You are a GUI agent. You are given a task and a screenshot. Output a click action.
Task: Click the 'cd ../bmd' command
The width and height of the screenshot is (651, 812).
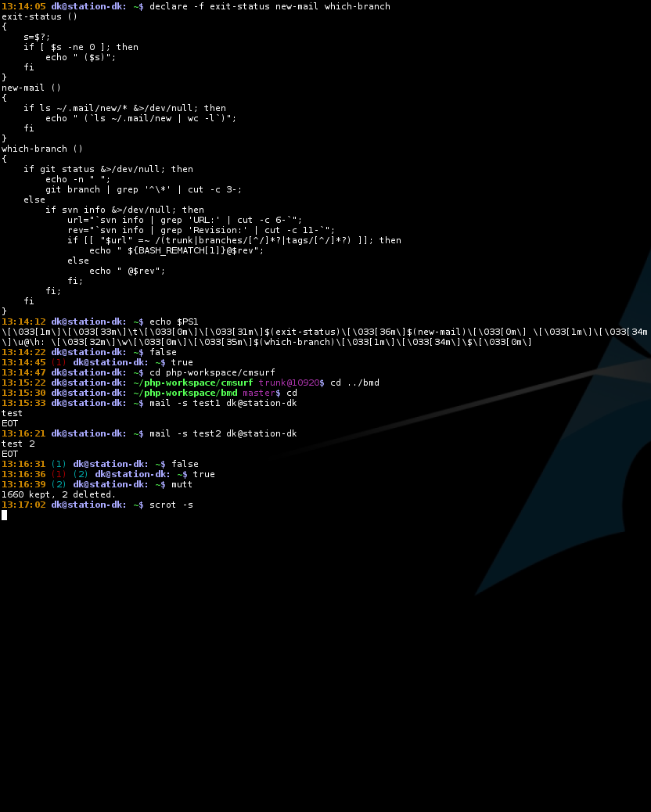(x=354, y=383)
